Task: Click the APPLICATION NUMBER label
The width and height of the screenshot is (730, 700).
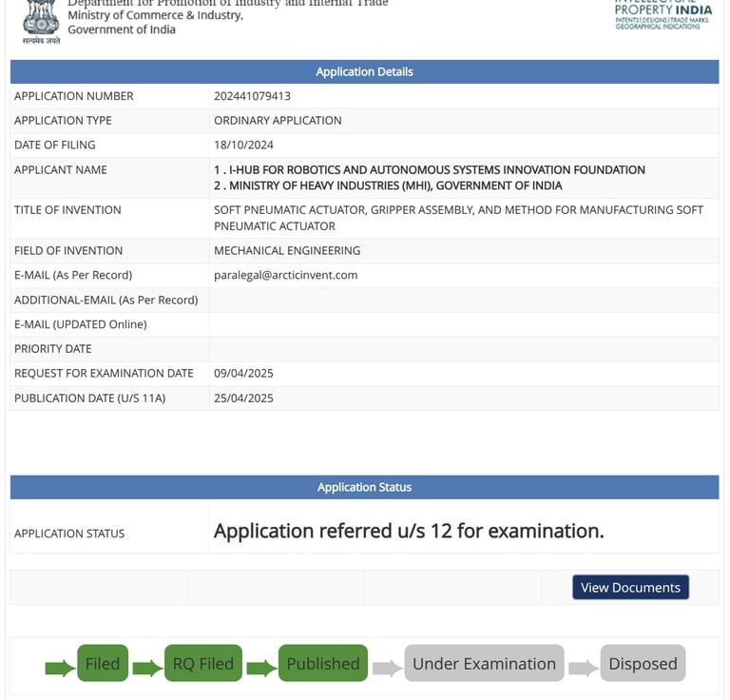Action: click(x=73, y=96)
